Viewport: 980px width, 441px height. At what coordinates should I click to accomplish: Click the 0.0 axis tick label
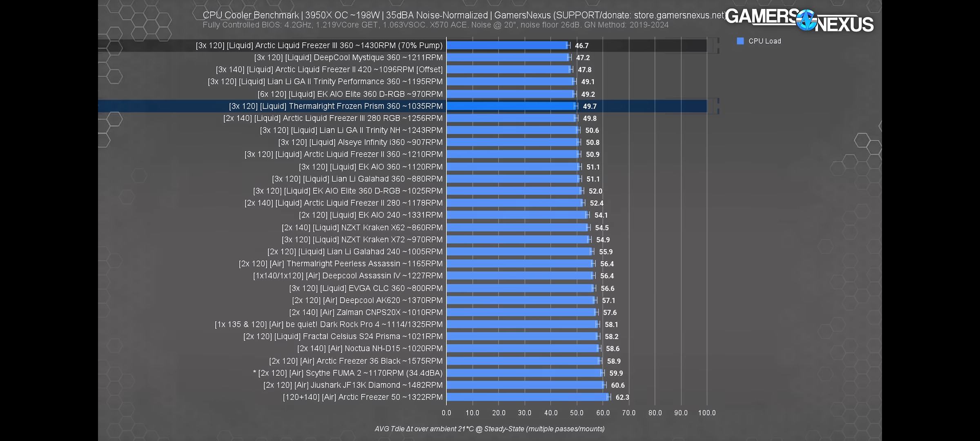[446, 413]
